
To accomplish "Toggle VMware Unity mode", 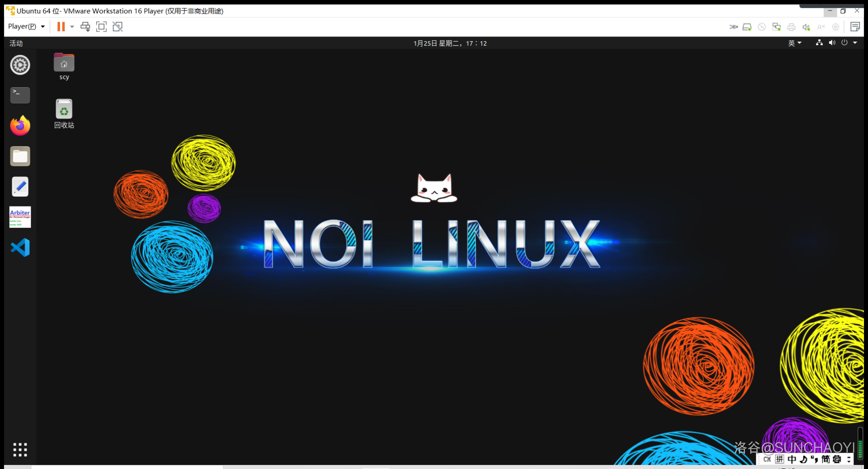I will point(118,27).
